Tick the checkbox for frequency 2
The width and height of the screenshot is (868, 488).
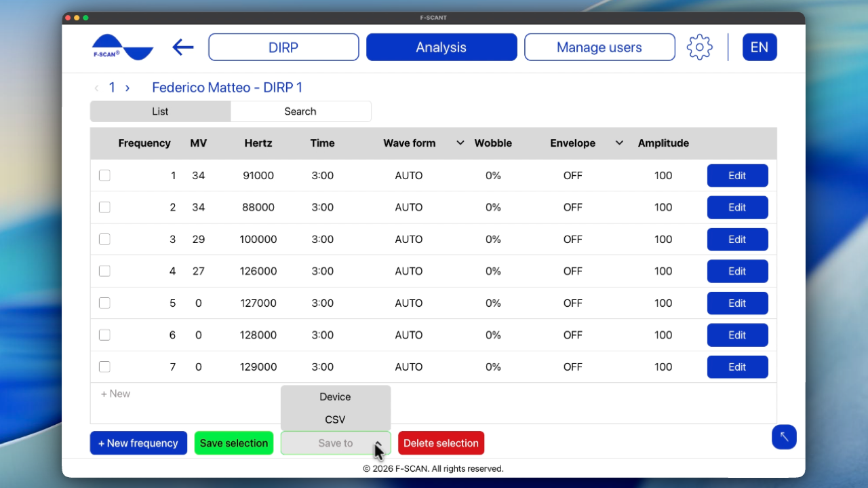(x=104, y=207)
